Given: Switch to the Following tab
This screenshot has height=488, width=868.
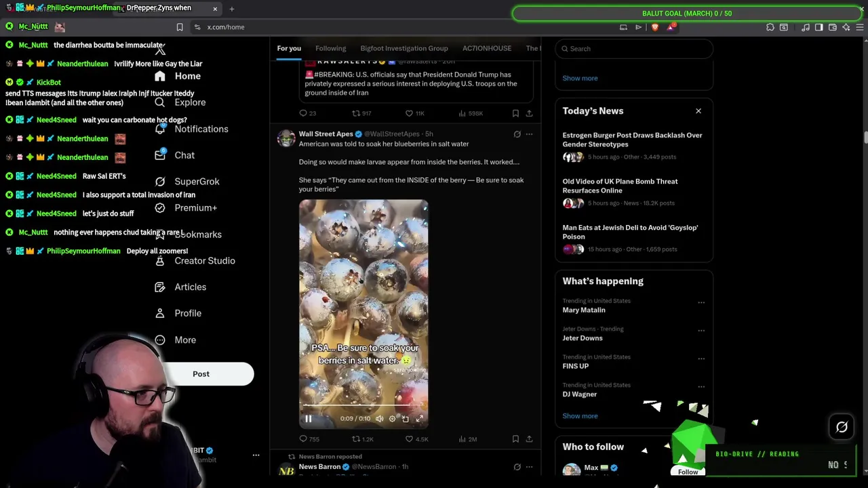Looking at the screenshot, I should click(330, 49).
